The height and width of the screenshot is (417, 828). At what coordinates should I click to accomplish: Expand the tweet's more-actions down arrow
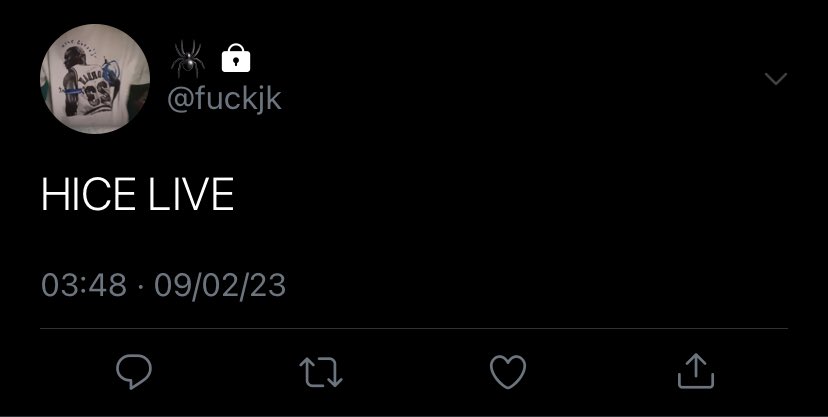776,79
